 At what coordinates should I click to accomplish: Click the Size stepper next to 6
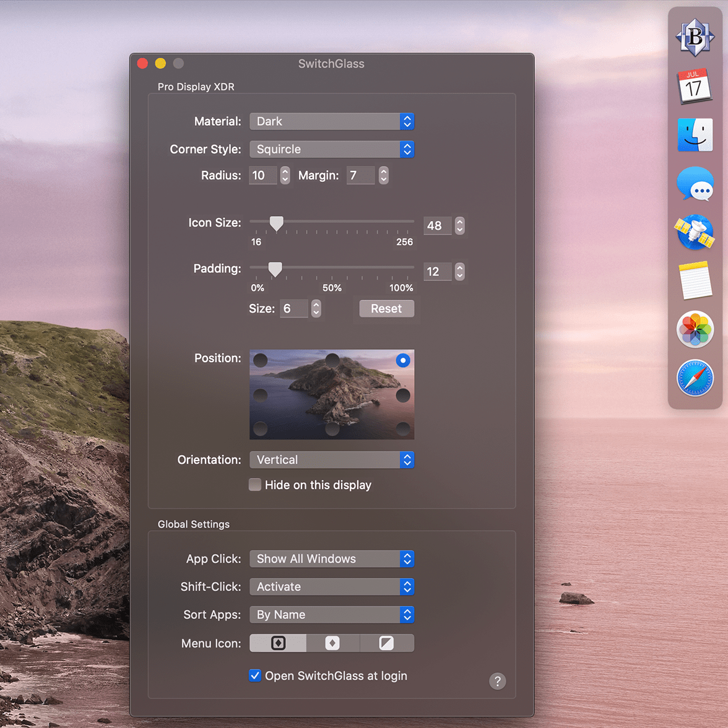pos(316,308)
